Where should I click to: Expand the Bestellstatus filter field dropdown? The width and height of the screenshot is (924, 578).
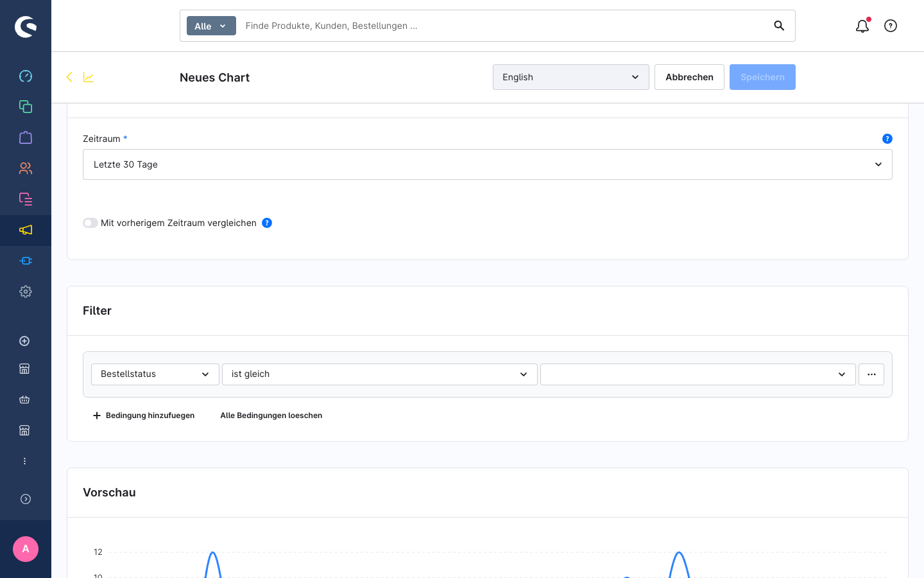pyautogui.click(x=155, y=374)
